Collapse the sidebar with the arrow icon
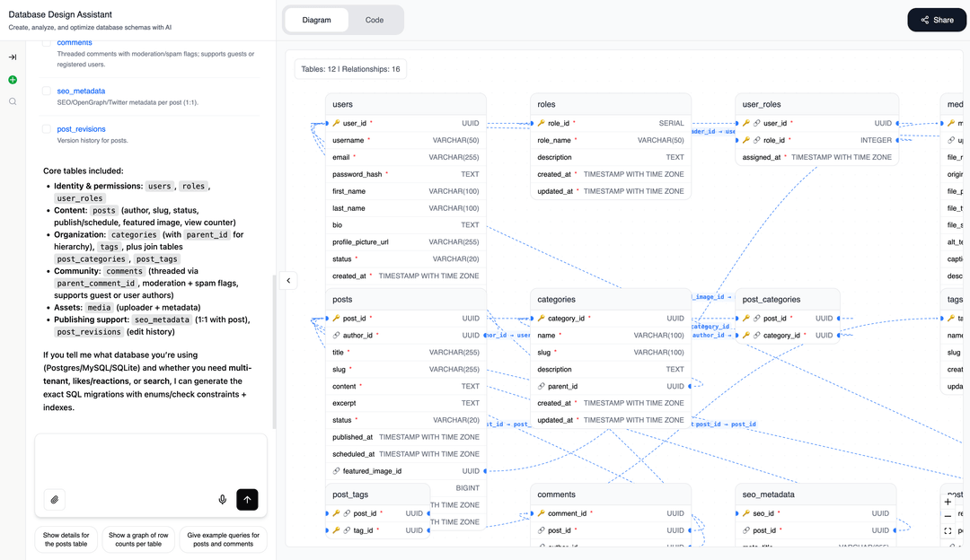The width and height of the screenshot is (970, 560). pyautogui.click(x=13, y=57)
